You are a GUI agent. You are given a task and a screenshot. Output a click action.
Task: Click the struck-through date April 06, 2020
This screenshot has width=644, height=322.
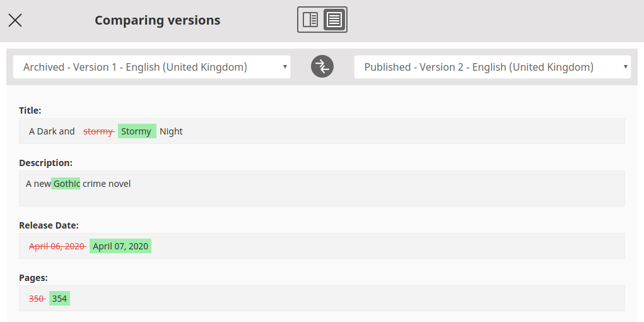tap(57, 246)
